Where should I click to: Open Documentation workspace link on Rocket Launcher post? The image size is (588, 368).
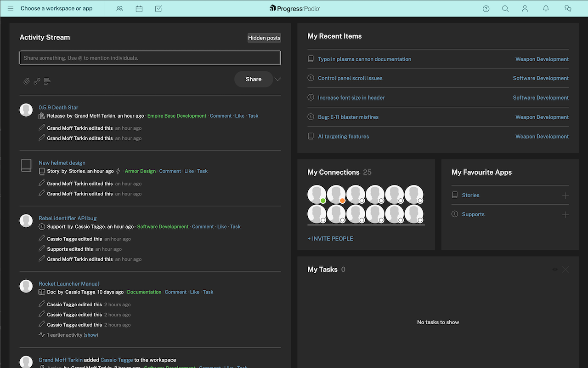pyautogui.click(x=144, y=292)
